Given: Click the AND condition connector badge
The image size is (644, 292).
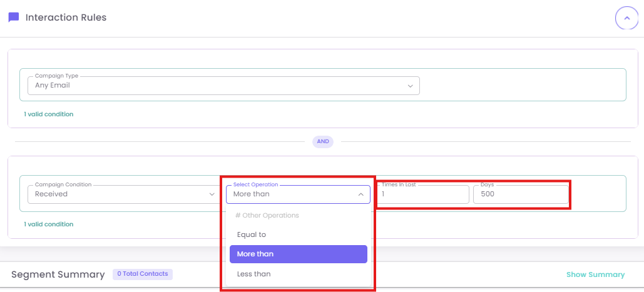Looking at the screenshot, I should 323,141.
